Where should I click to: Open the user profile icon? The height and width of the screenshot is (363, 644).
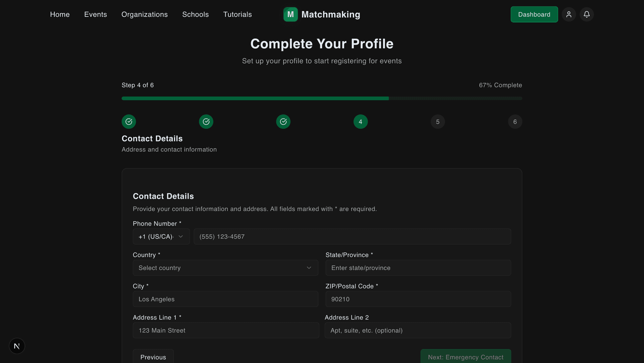(x=569, y=14)
